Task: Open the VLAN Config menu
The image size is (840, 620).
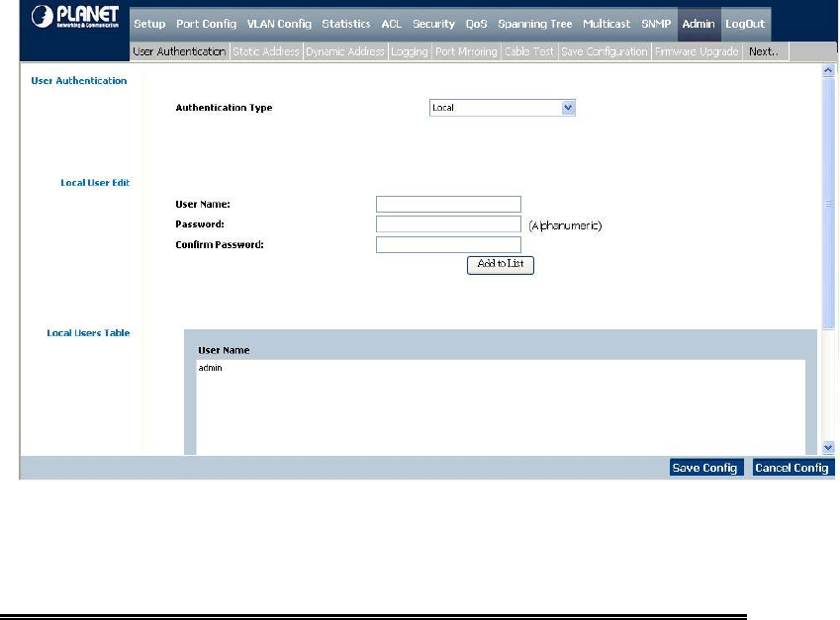Action: 279,24
